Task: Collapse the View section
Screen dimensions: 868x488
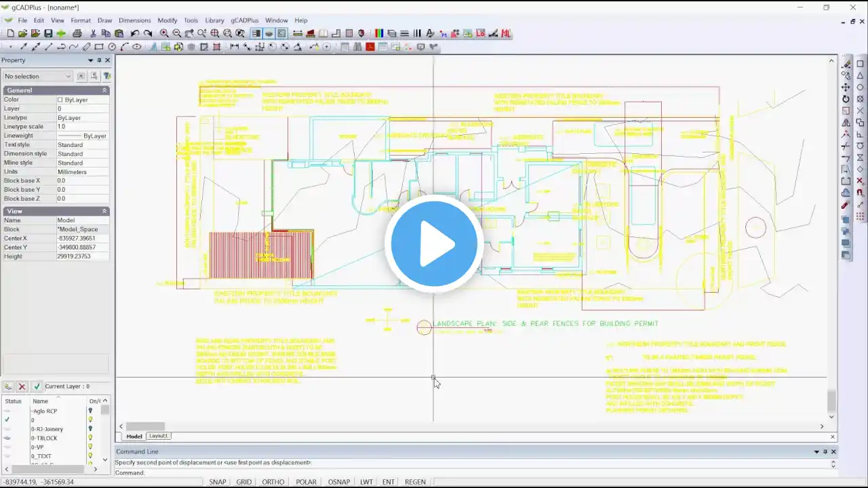Action: 104,211
